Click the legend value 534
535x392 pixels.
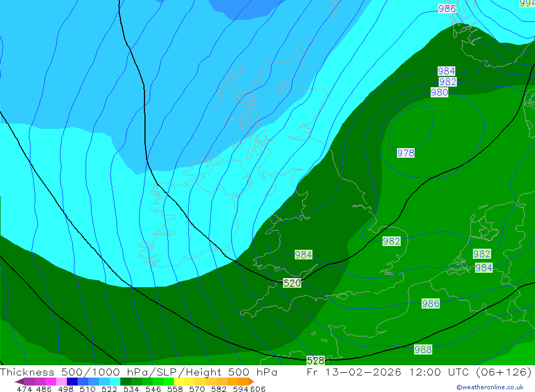[132, 389]
